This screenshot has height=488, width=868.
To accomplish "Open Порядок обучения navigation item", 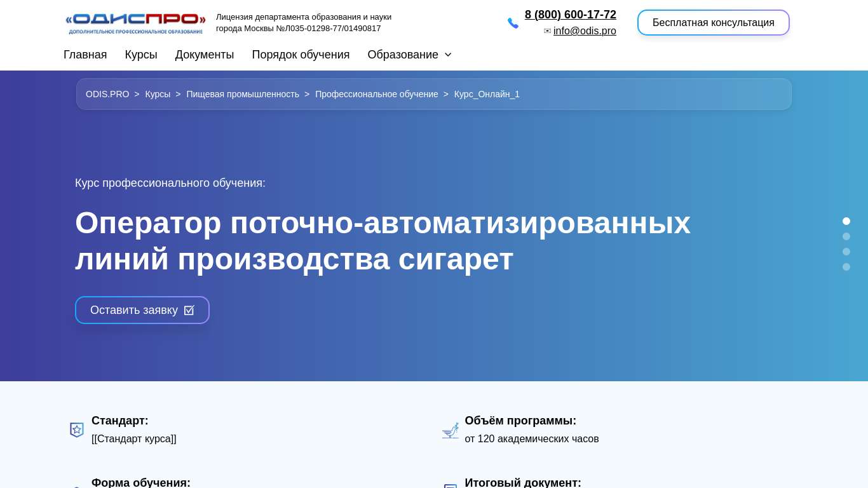I will coord(301,55).
